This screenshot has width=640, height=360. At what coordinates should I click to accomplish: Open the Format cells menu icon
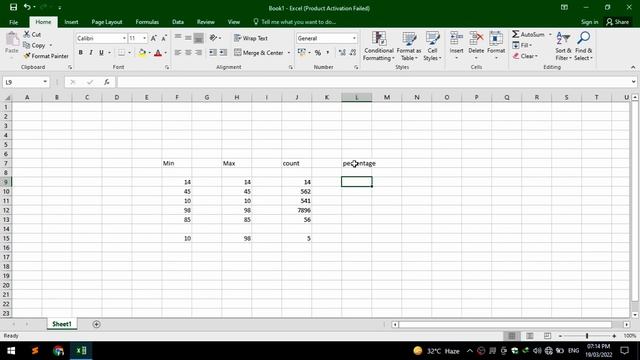[x=496, y=38]
